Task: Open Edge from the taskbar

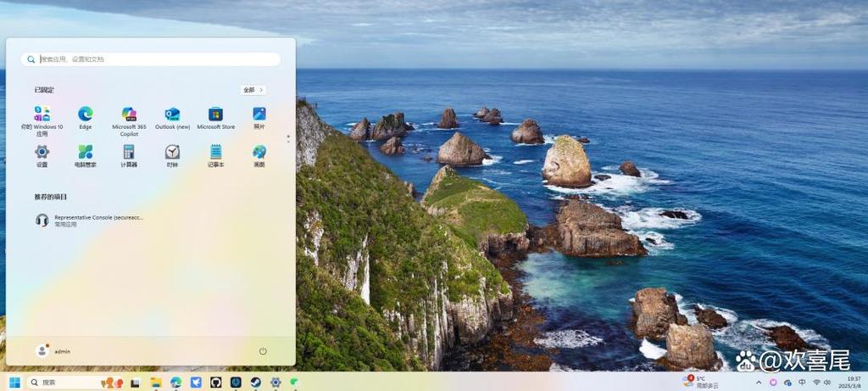Action: pyautogui.click(x=176, y=383)
